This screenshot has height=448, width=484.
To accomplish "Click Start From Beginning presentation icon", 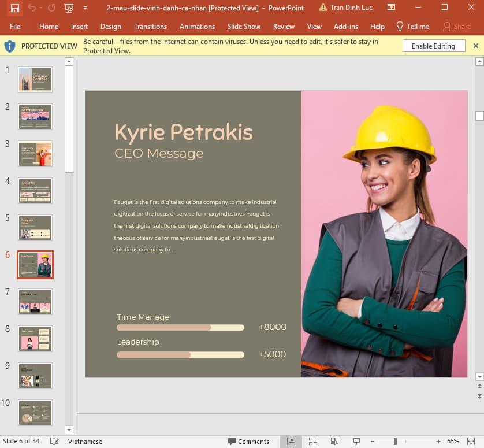I will [x=69, y=8].
